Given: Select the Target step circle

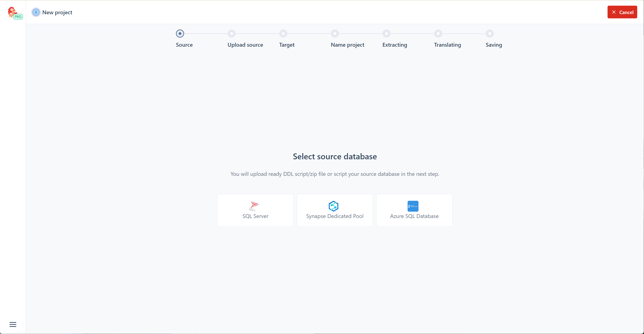Looking at the screenshot, I should click(283, 34).
